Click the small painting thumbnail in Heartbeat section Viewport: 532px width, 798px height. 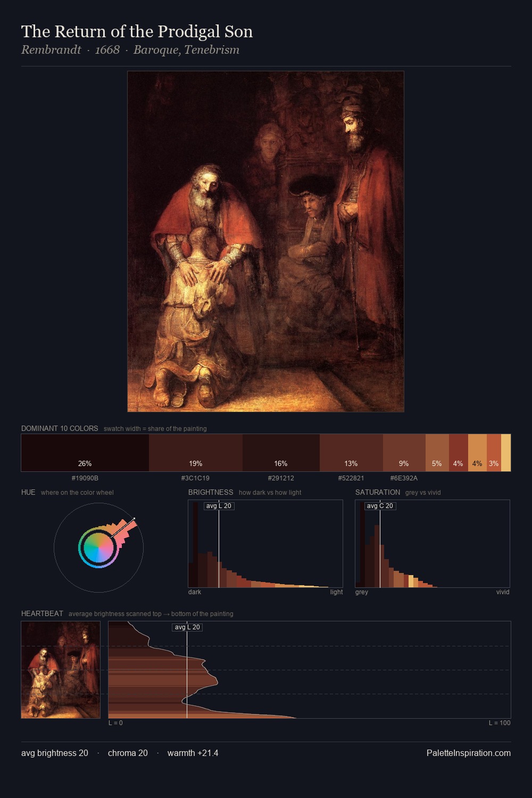coord(61,670)
